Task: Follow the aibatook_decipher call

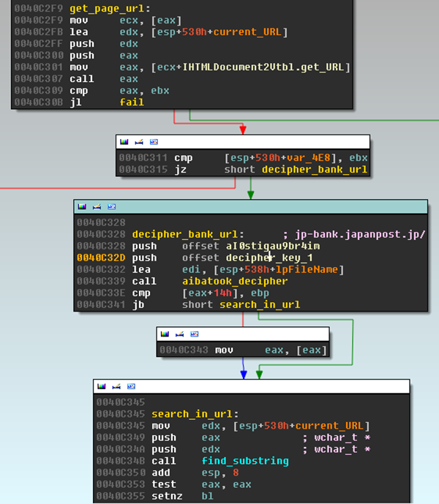Action: click(x=235, y=281)
